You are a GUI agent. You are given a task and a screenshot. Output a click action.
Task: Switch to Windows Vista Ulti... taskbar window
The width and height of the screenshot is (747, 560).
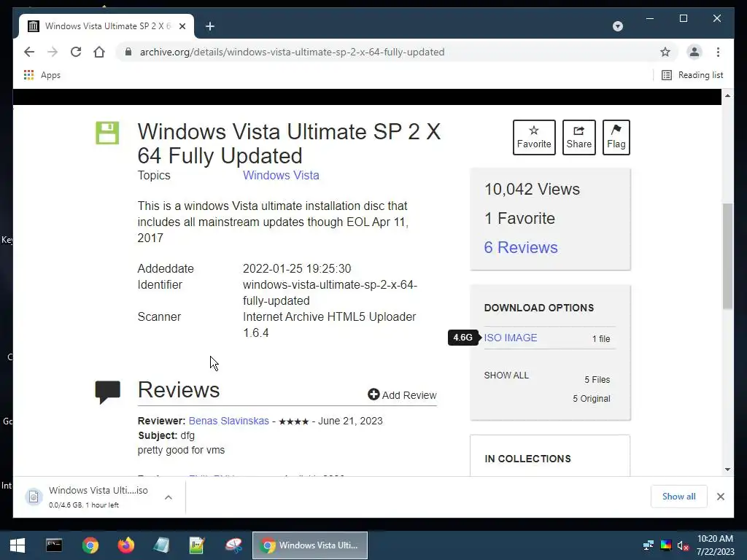click(x=309, y=545)
